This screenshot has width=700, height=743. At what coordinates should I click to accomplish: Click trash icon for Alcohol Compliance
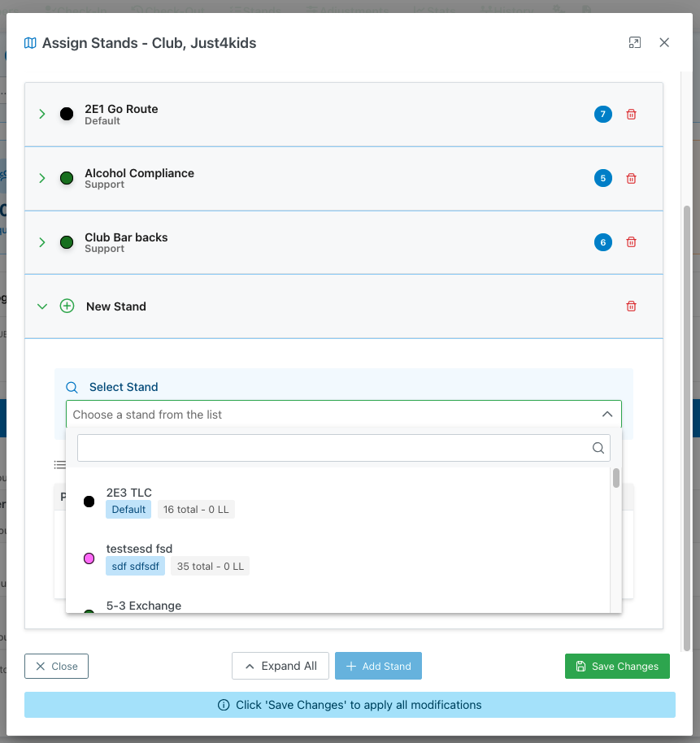631,178
